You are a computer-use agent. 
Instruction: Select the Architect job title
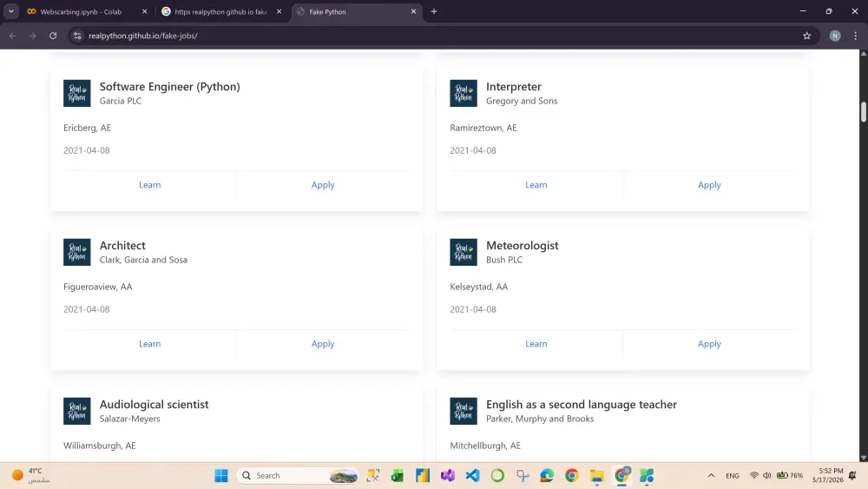pos(122,245)
